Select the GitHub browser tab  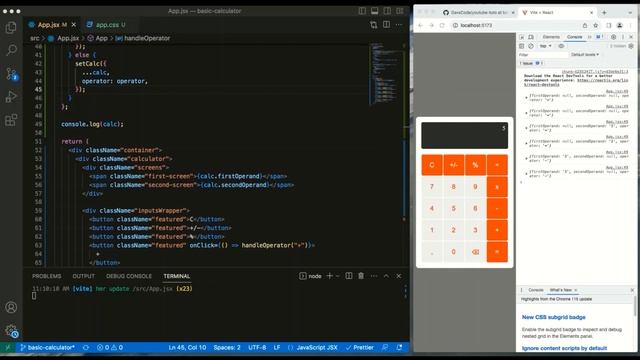478,13
